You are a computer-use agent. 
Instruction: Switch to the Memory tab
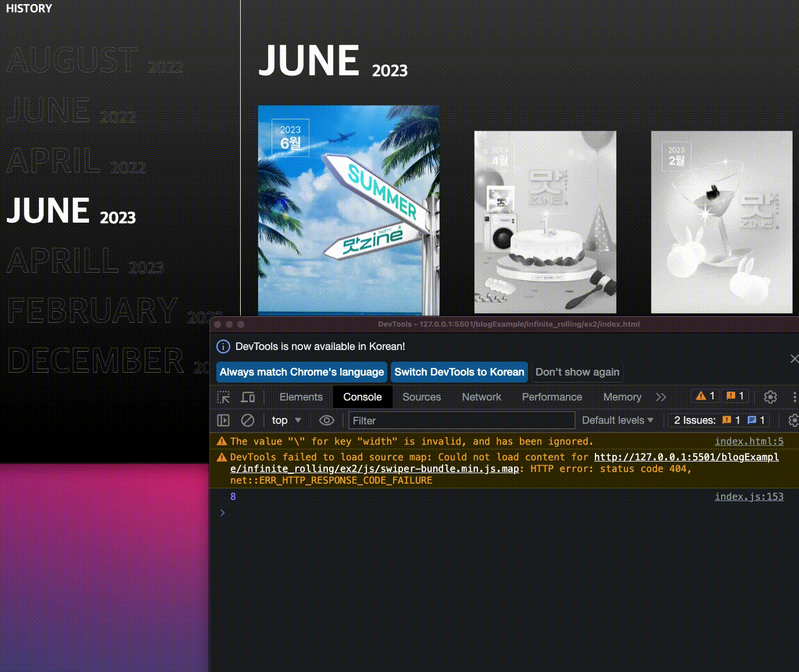[622, 397]
